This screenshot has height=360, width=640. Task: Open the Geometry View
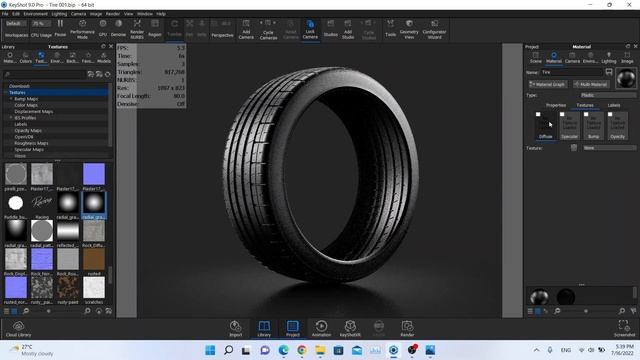pyautogui.click(x=409, y=29)
